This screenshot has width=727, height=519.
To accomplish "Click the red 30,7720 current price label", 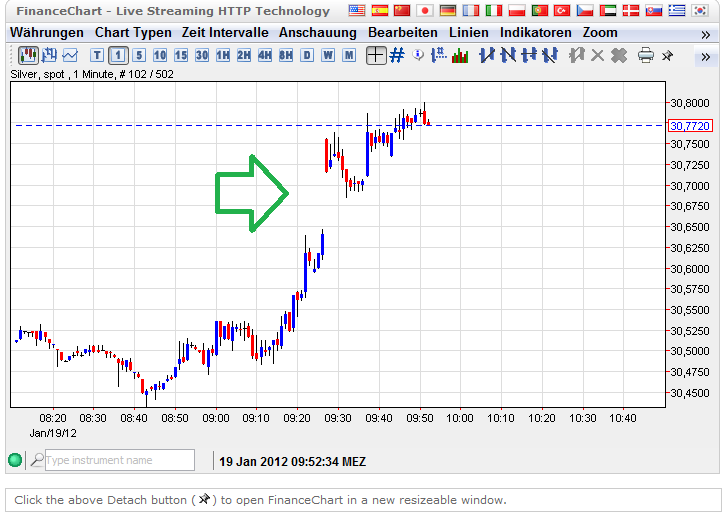I will 690,126.
